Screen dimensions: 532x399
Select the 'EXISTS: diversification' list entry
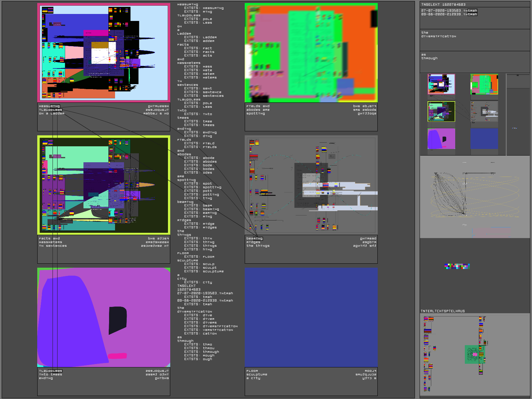pyautogui.click(x=211, y=326)
